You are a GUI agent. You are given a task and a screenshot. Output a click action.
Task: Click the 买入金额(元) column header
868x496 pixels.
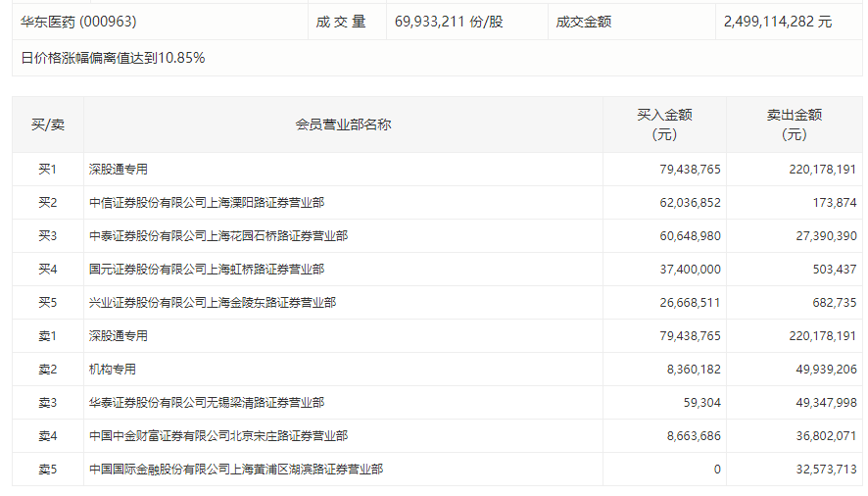coord(664,124)
